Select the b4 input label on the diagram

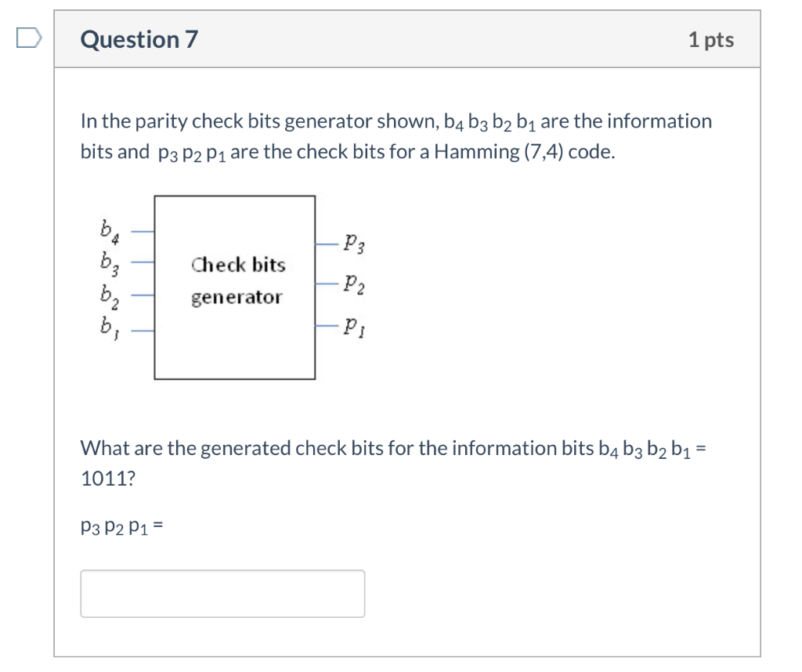(x=107, y=229)
